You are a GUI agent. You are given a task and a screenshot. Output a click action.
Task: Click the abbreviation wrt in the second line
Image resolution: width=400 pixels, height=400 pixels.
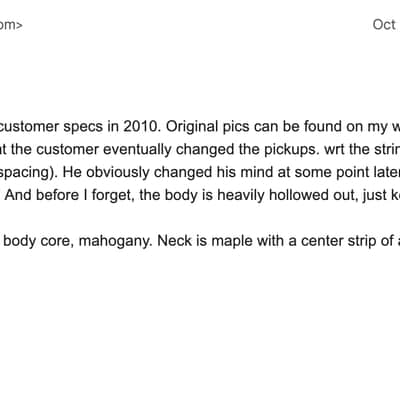pos(335,150)
